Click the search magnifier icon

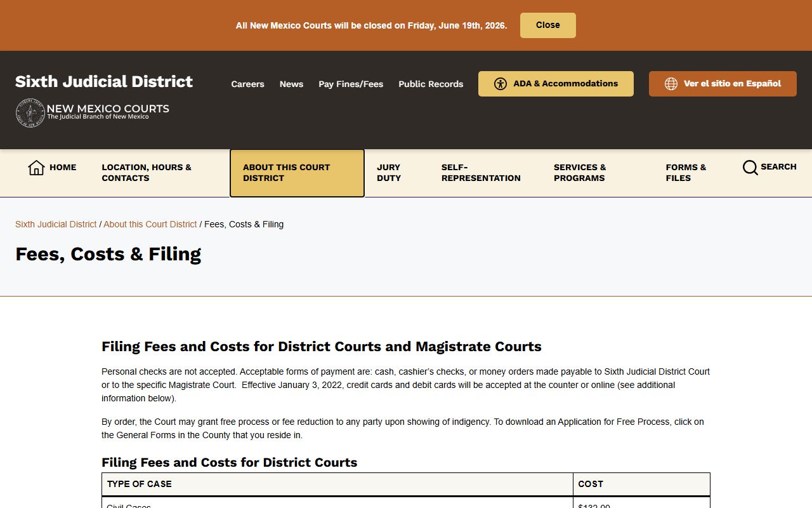coord(750,168)
